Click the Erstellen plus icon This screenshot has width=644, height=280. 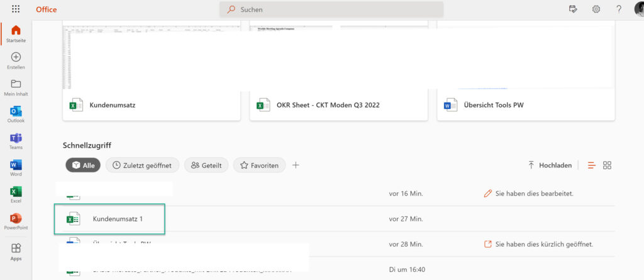(x=16, y=57)
